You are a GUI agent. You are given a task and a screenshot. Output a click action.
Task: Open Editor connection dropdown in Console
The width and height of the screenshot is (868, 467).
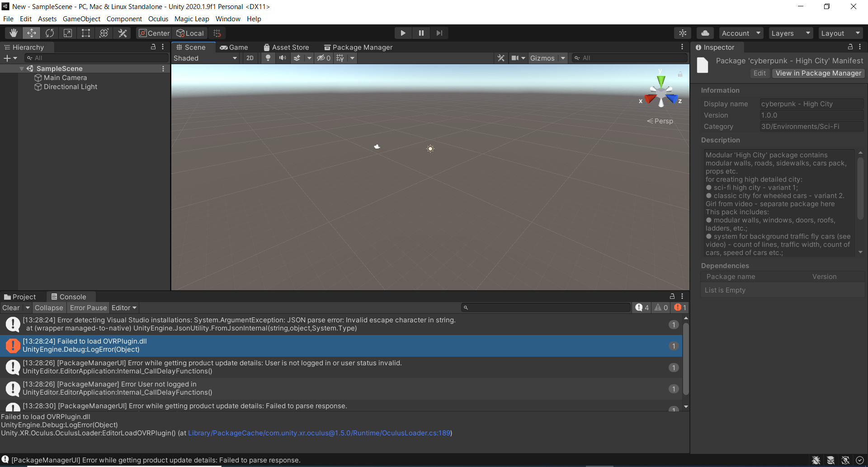point(124,308)
